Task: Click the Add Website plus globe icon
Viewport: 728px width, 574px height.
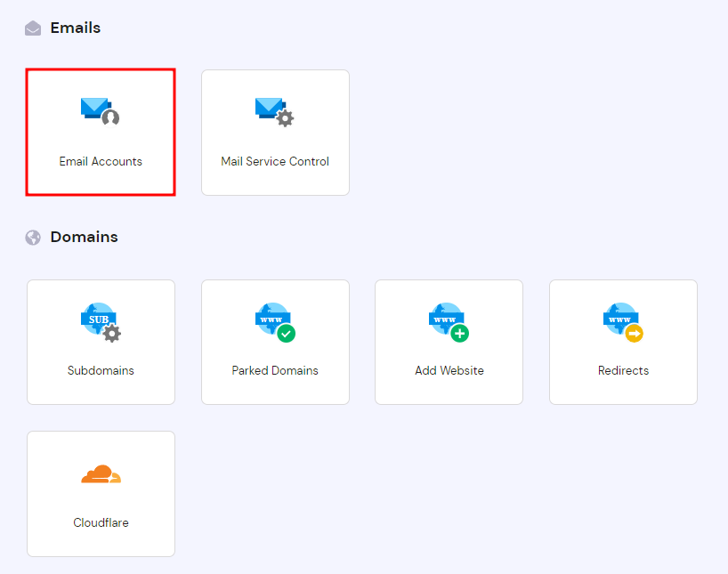Action: (449, 323)
